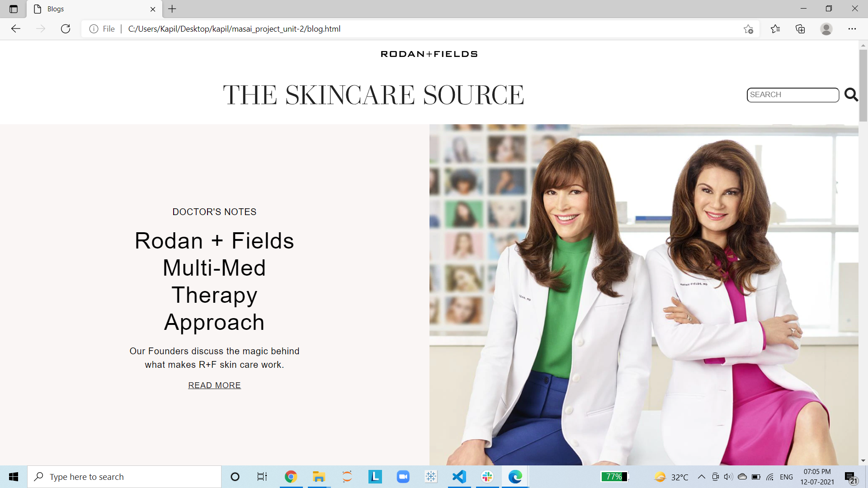The image size is (868, 488).
Task: Click the page vertical scrollbar
Action: pos(863,86)
